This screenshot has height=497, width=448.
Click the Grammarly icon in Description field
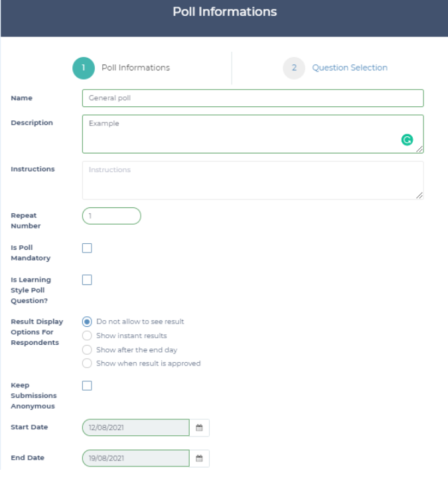click(408, 140)
